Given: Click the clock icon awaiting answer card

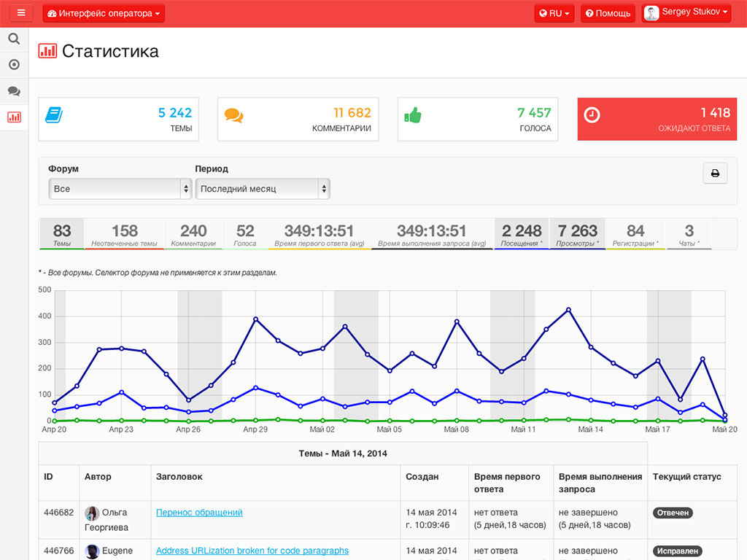Looking at the screenshot, I should click(x=592, y=114).
